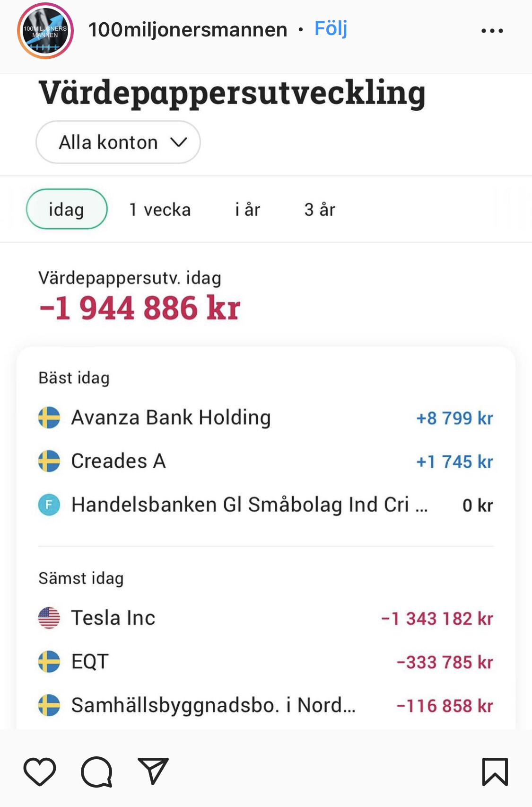This screenshot has height=807, width=532.
Task: Click the Swedish flag next to EQT
Action: [x=49, y=662]
